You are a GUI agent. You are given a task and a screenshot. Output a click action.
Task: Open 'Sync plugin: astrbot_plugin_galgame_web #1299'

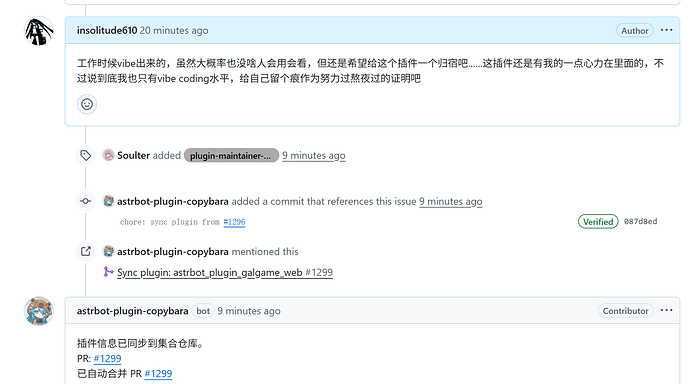click(225, 273)
